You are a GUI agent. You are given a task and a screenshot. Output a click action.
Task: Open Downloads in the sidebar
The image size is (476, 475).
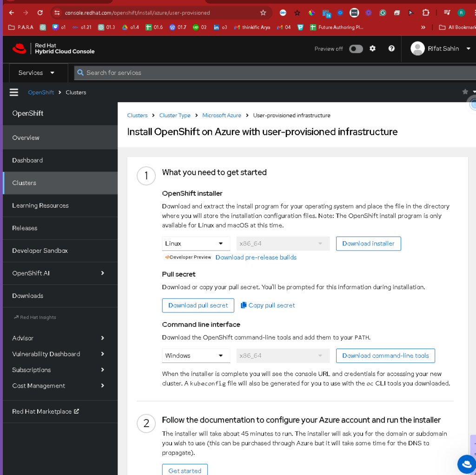click(x=60, y=296)
